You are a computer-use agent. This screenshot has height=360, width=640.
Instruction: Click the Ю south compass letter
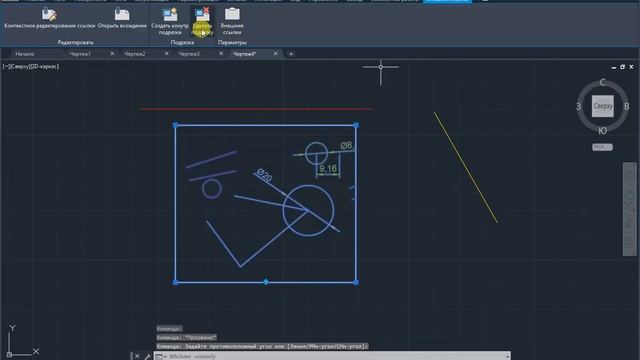click(x=602, y=131)
